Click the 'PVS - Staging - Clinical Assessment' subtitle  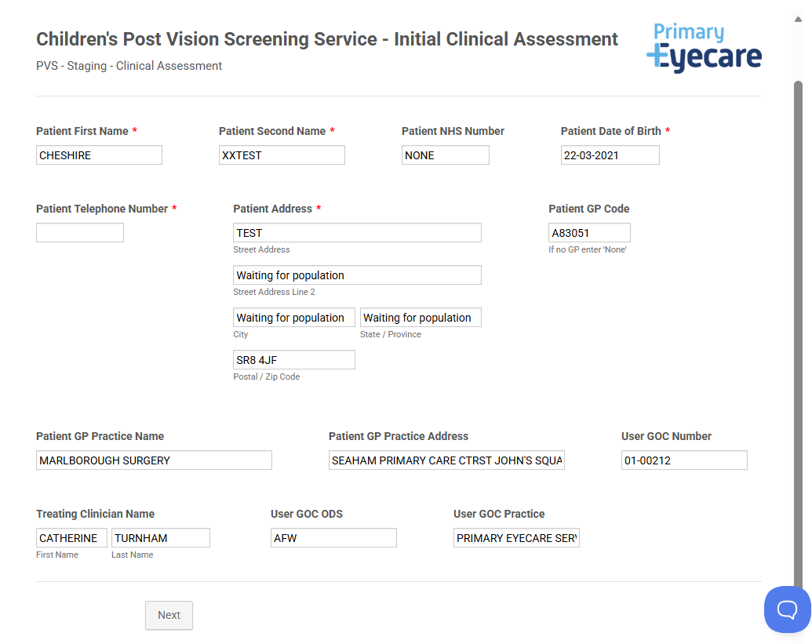tap(129, 66)
